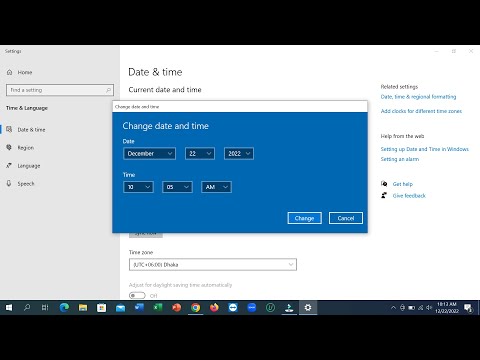The height and width of the screenshot is (360, 480).
Task: Open the Windows Start menu
Action: [9, 308]
